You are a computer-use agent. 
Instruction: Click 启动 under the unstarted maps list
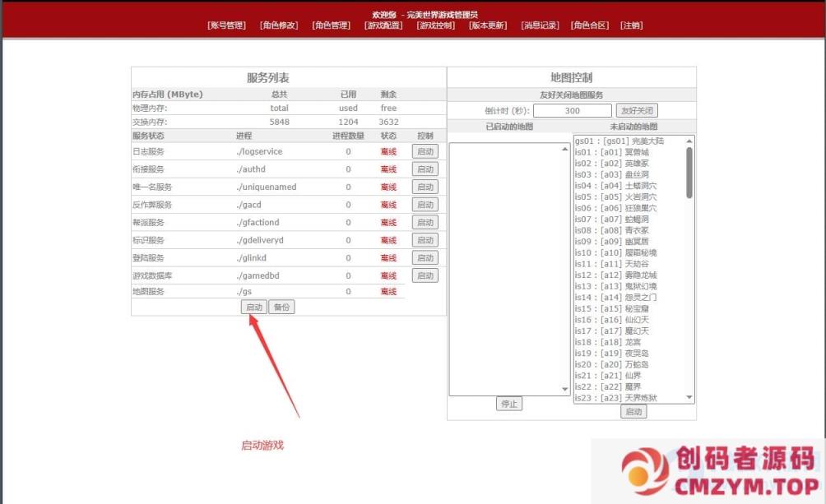click(x=633, y=411)
